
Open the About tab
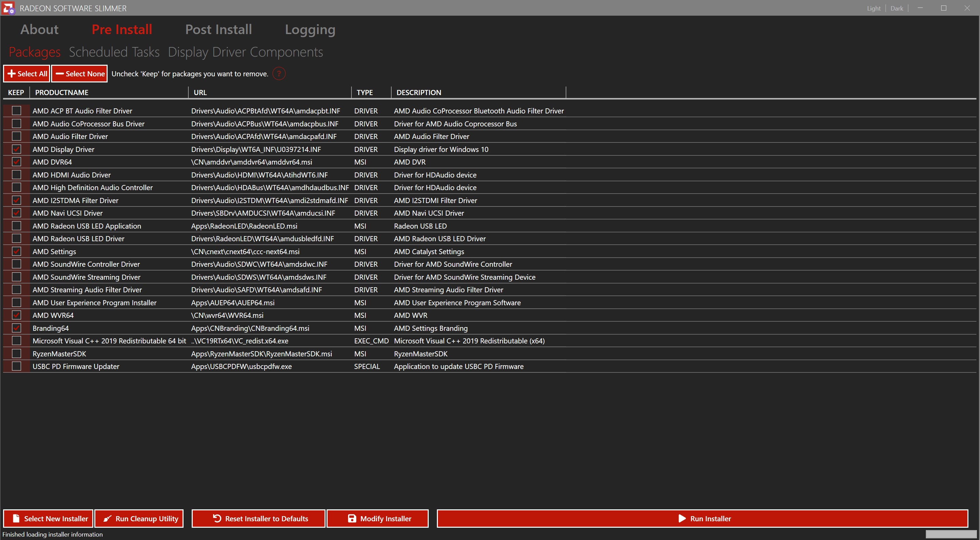[39, 29]
